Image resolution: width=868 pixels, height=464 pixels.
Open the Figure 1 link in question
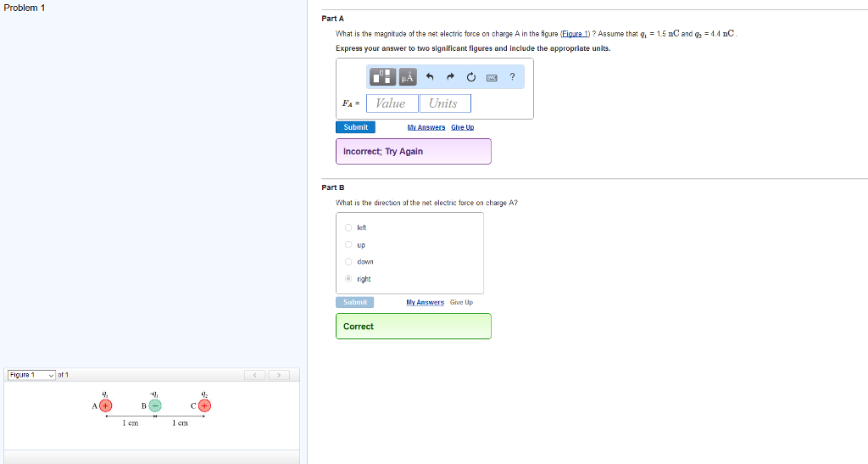tap(576, 34)
